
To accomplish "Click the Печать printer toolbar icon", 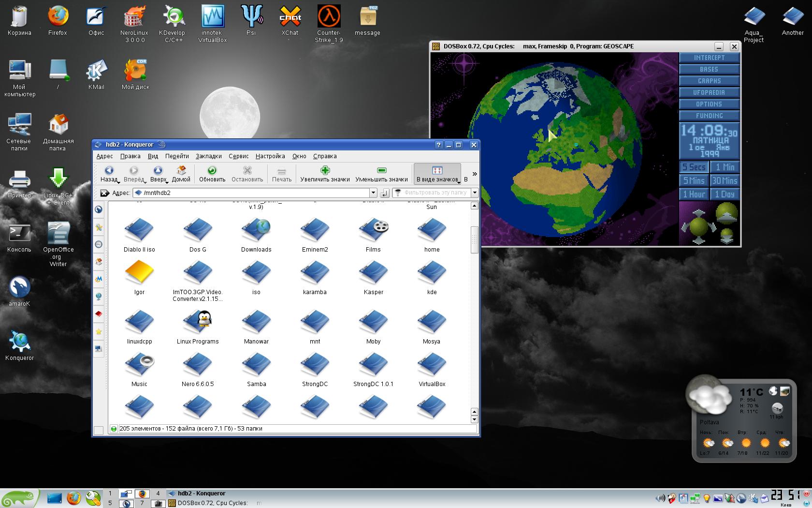I will pos(282,171).
